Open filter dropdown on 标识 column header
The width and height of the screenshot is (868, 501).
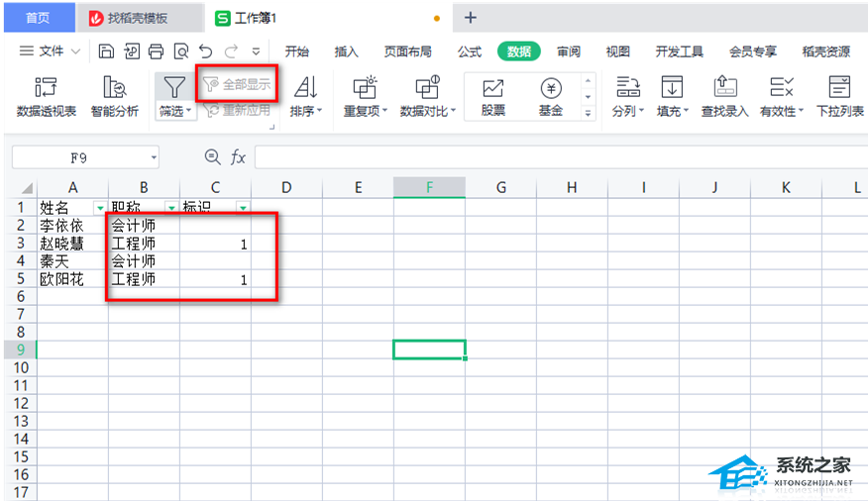point(243,207)
